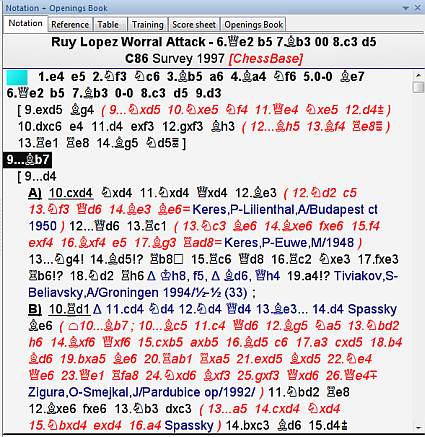
Task: Go to move 6.Qe2 in main line
Action: pos(25,93)
